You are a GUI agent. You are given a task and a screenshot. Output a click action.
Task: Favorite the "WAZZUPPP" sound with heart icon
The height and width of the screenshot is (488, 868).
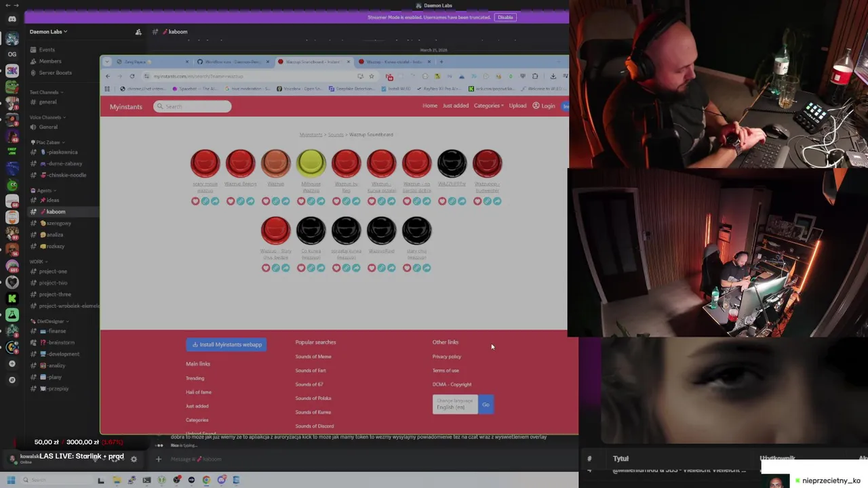(x=442, y=201)
